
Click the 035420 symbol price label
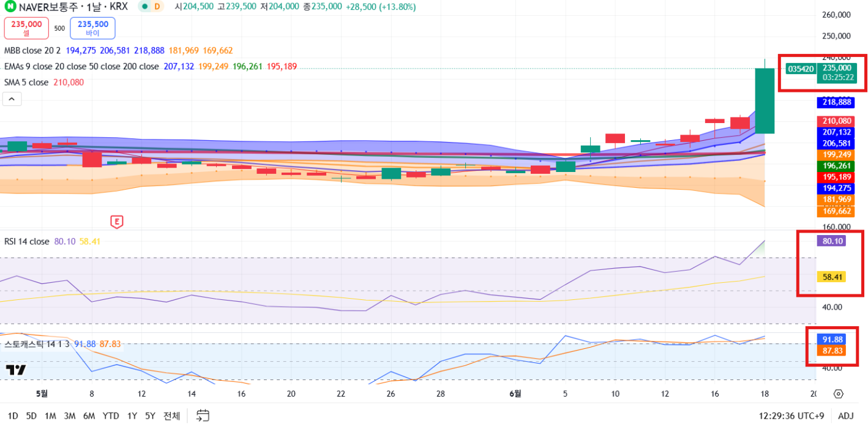[801, 69]
